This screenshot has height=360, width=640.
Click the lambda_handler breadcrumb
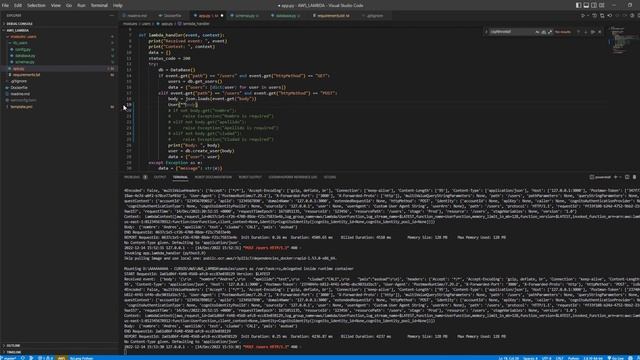coord(193,24)
